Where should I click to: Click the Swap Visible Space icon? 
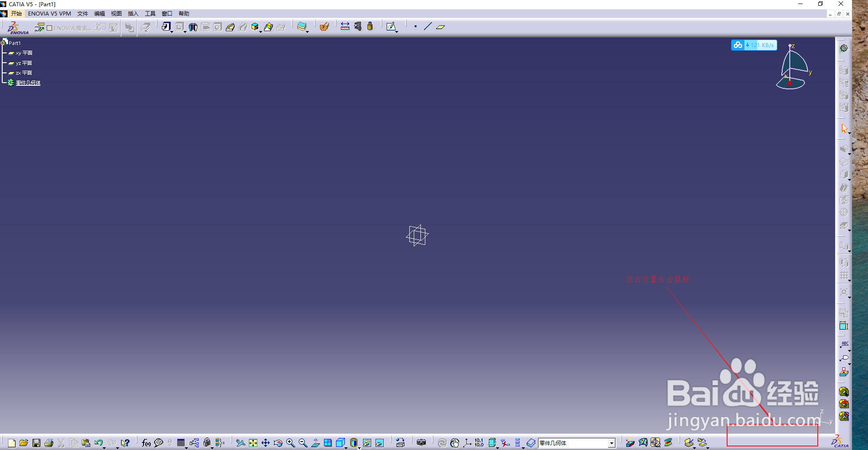coord(380,443)
